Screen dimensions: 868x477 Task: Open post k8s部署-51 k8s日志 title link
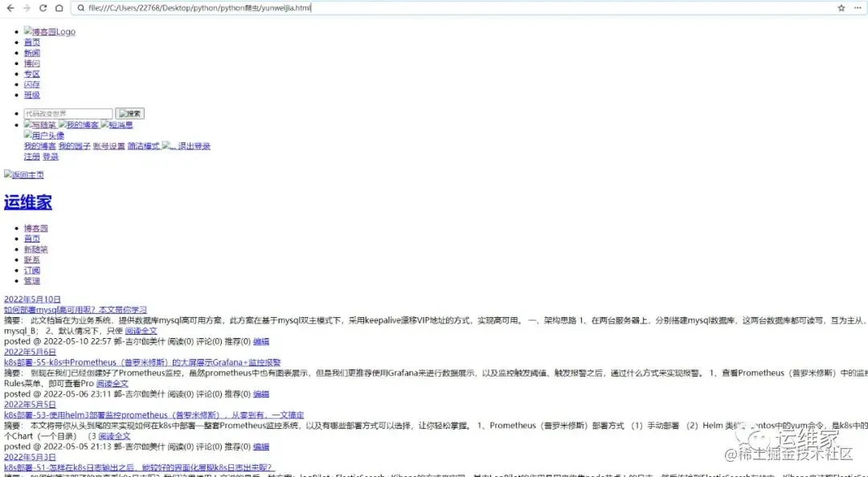pyautogui.click(x=139, y=467)
